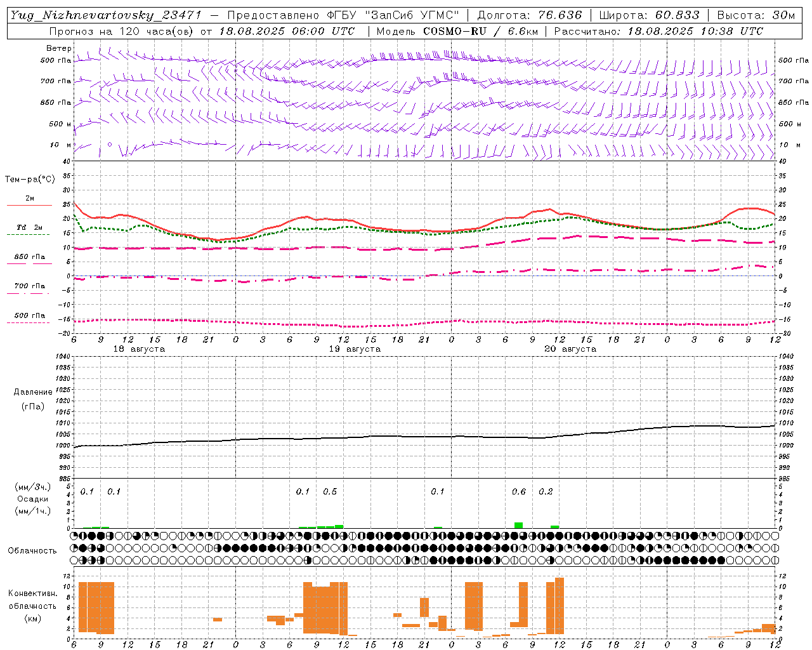
Task: Click the 'Осадки' precipitation label
Action: coord(33,499)
